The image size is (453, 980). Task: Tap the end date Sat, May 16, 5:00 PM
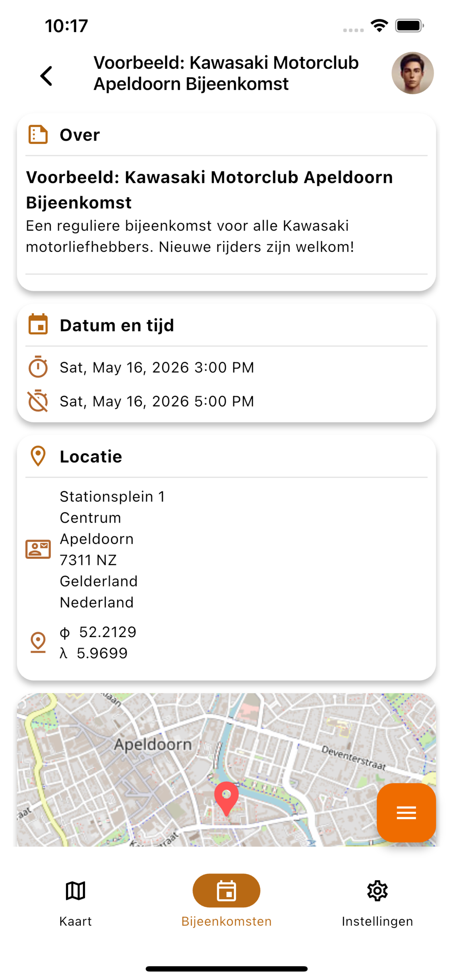click(157, 401)
